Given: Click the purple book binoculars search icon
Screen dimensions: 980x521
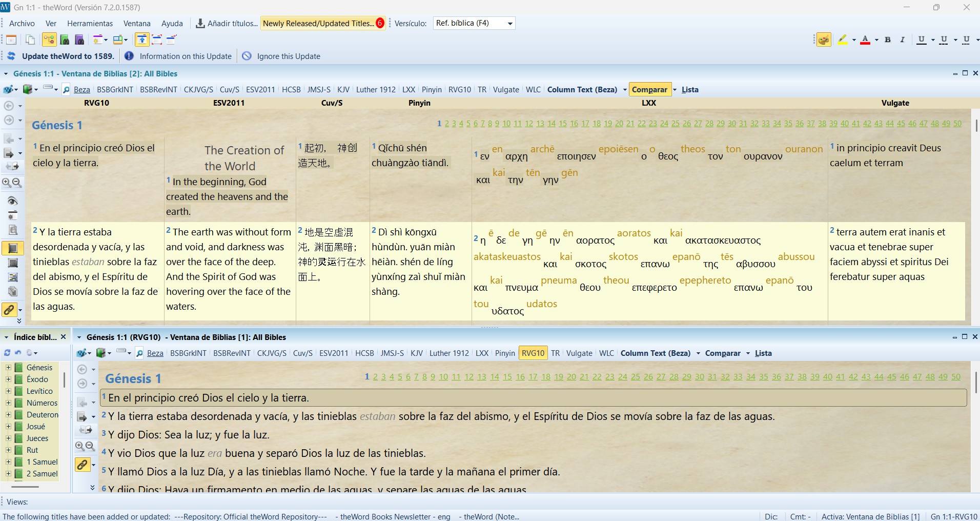Looking at the screenshot, I should (x=79, y=39).
